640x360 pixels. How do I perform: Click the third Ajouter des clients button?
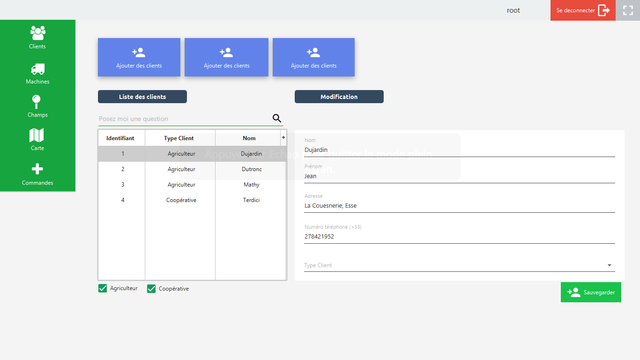point(313,57)
